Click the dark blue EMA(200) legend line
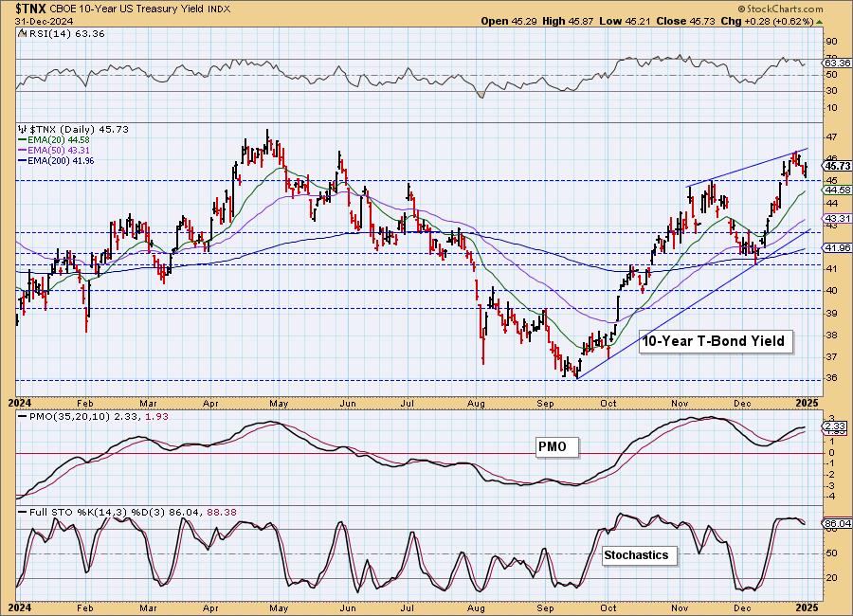This screenshot has width=853, height=616. point(23,161)
